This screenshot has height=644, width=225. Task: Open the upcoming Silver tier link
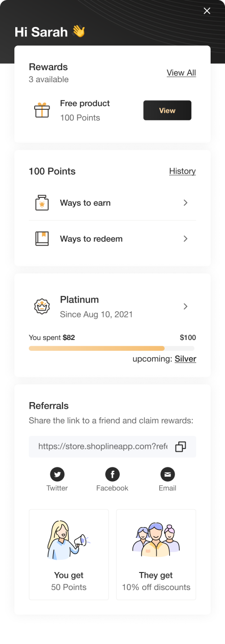pos(185,359)
